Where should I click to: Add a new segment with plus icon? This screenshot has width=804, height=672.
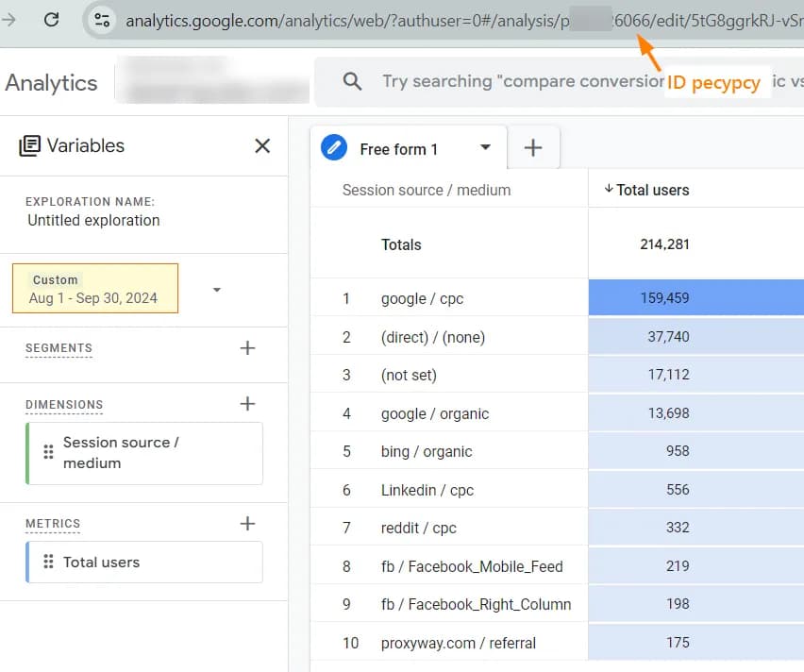247,348
